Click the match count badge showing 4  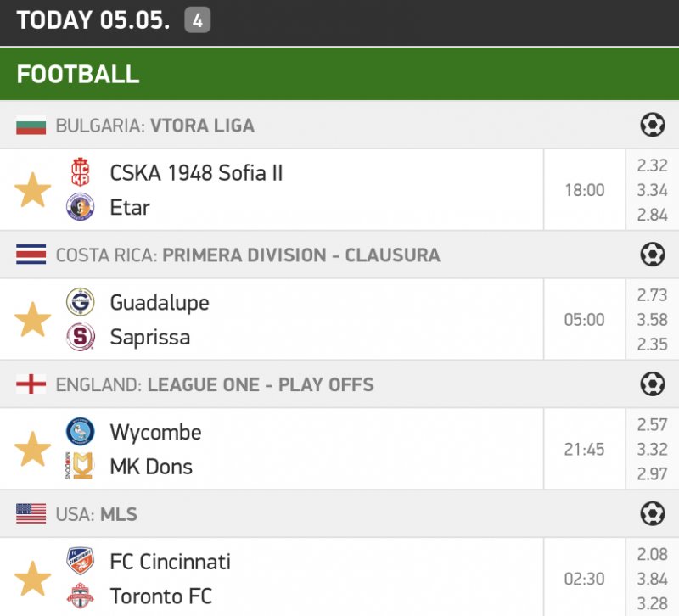point(197,21)
